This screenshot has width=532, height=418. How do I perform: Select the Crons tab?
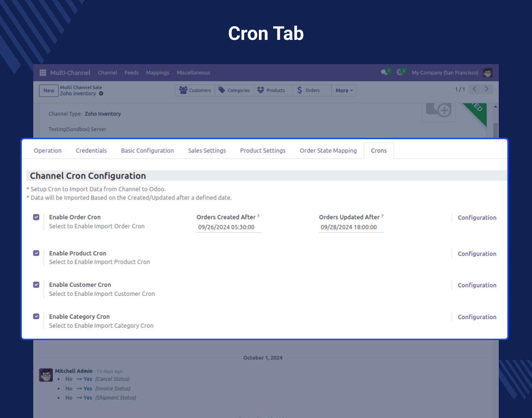click(x=379, y=151)
